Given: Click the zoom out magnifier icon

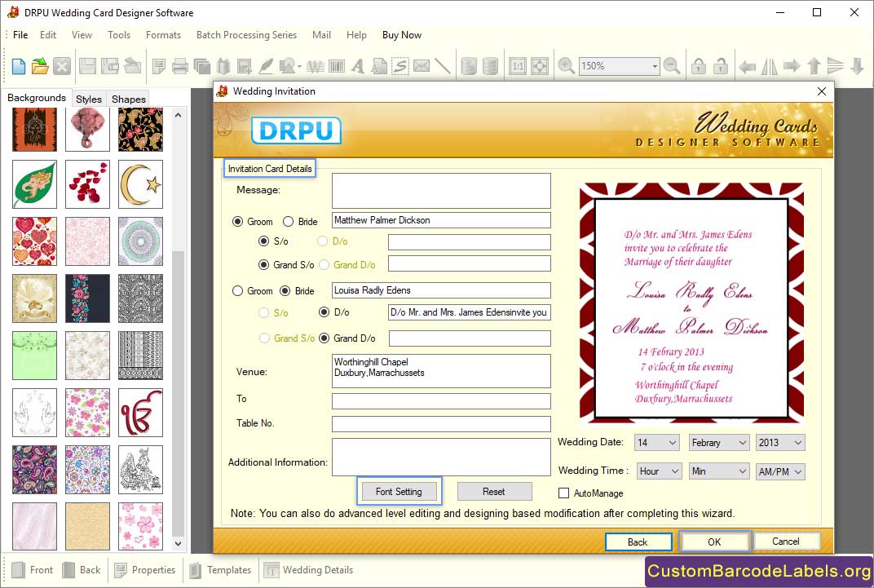Looking at the screenshot, I should [x=673, y=66].
